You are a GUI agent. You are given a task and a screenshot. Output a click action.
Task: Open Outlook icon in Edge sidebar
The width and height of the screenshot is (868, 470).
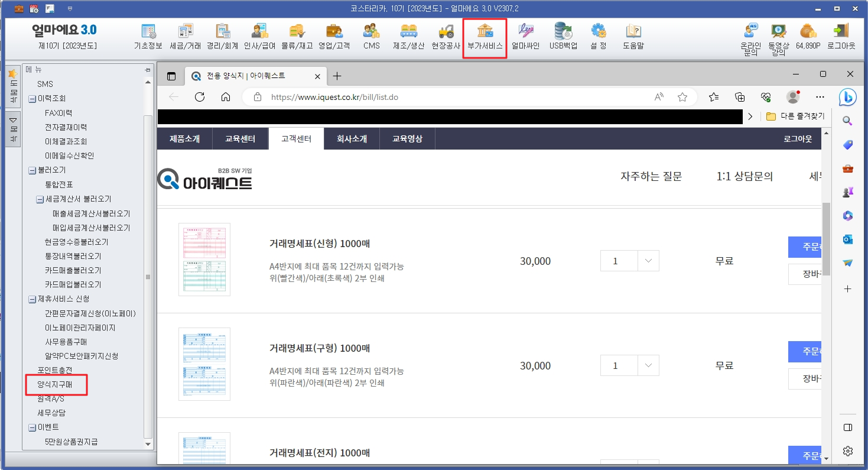(848, 239)
